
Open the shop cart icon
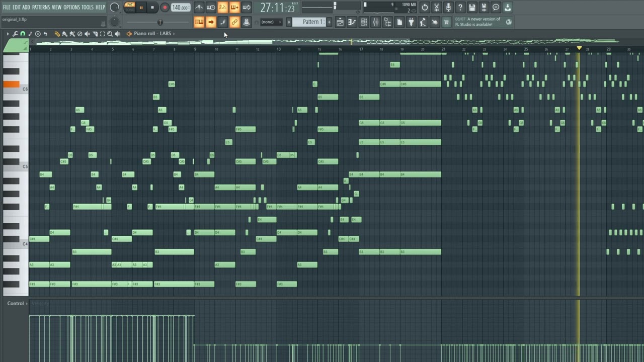(446, 22)
